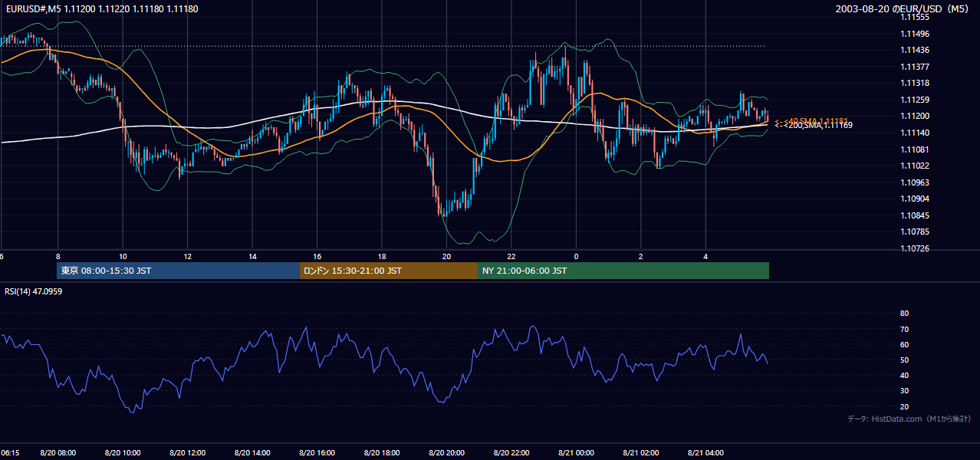Click RSI scale level 70
Screen dimensions: 980x460
coord(904,329)
